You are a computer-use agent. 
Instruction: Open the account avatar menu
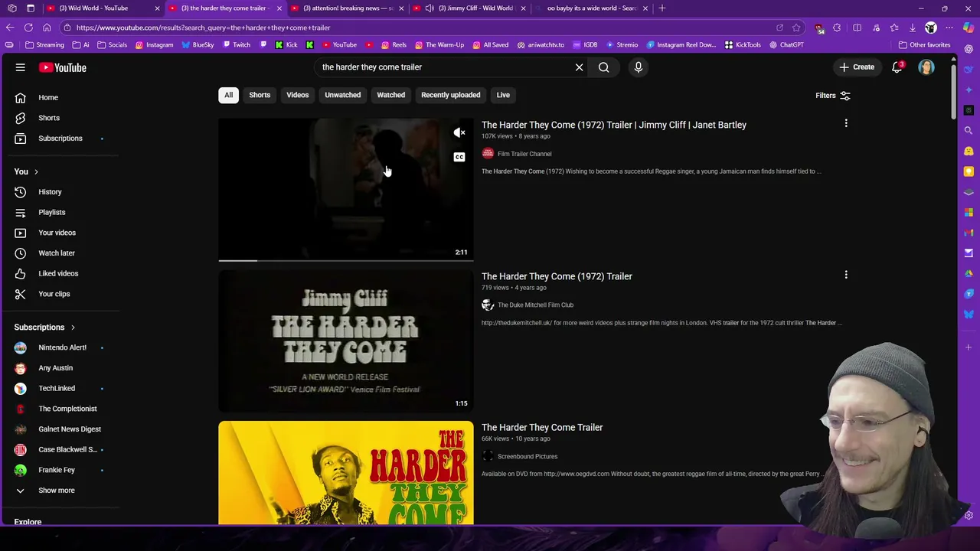(926, 67)
